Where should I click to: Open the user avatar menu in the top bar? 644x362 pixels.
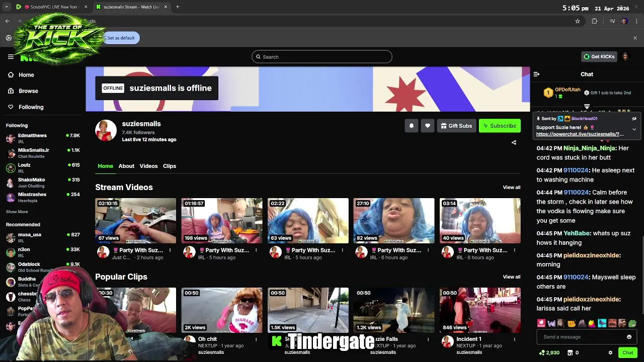[x=625, y=57]
